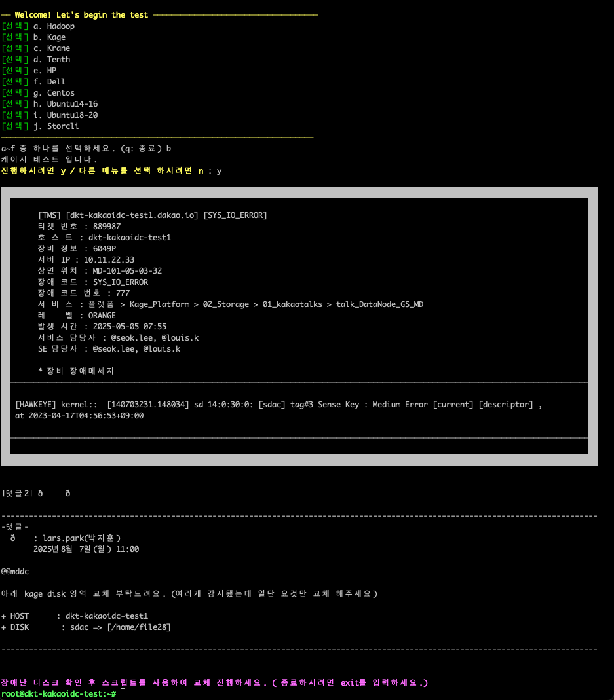
Task: Click the '+ HOST : dkt-kakaoidc-test1' line
Action: pos(75,616)
